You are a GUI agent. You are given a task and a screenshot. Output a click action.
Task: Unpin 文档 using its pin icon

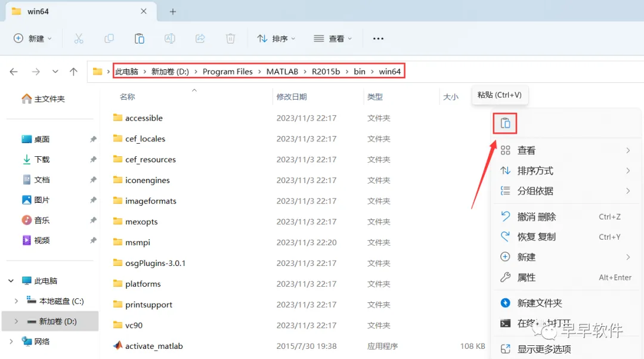click(93, 179)
